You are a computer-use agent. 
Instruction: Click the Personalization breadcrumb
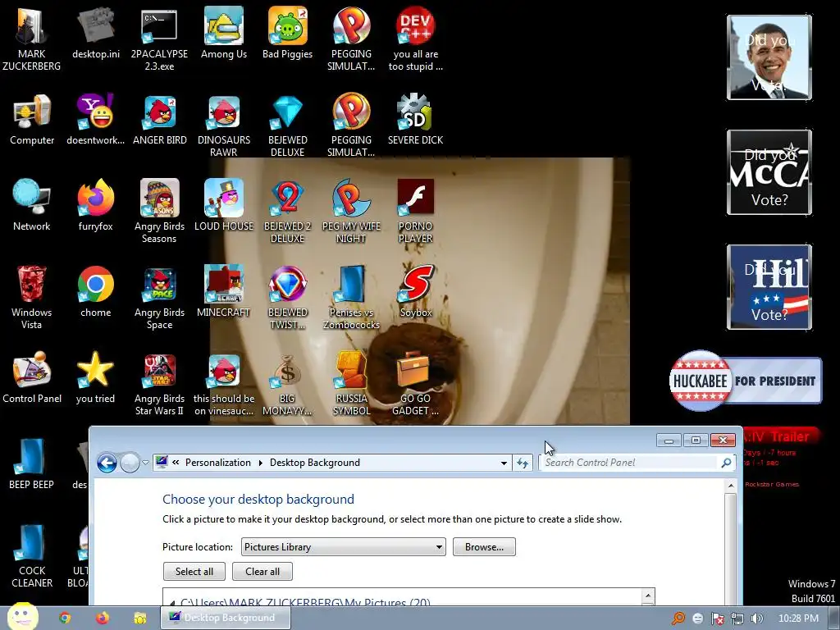218,463
